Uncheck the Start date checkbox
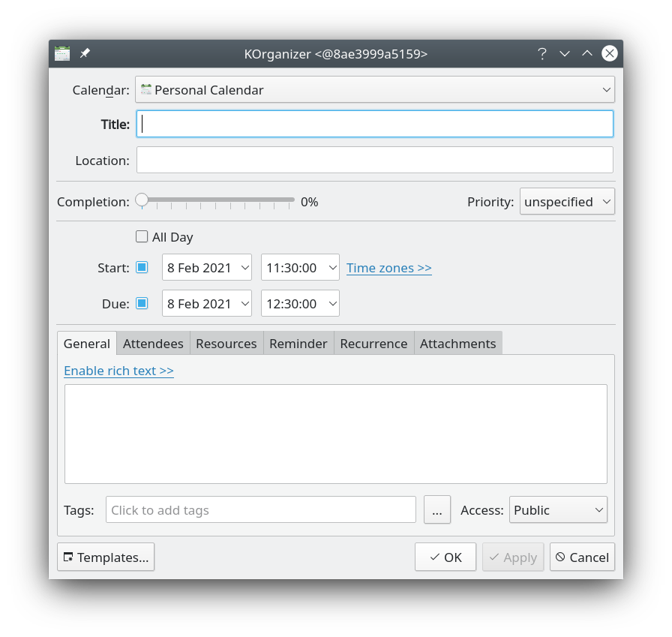 click(x=142, y=267)
